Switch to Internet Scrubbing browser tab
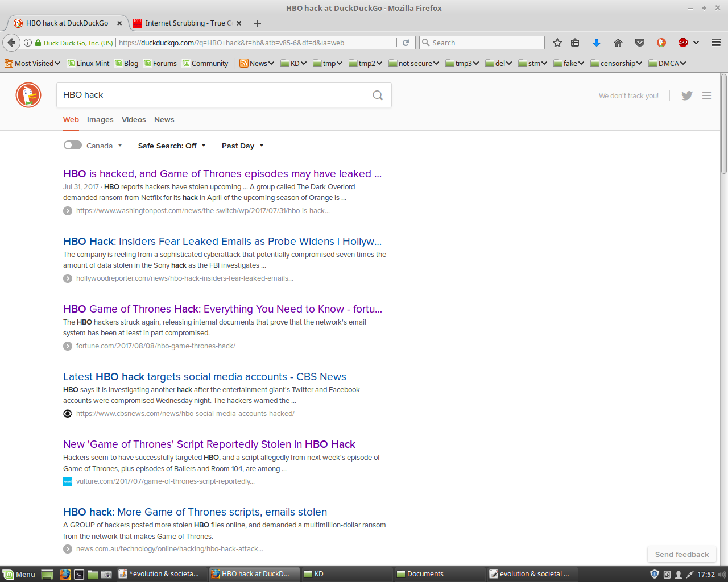 pos(188,23)
